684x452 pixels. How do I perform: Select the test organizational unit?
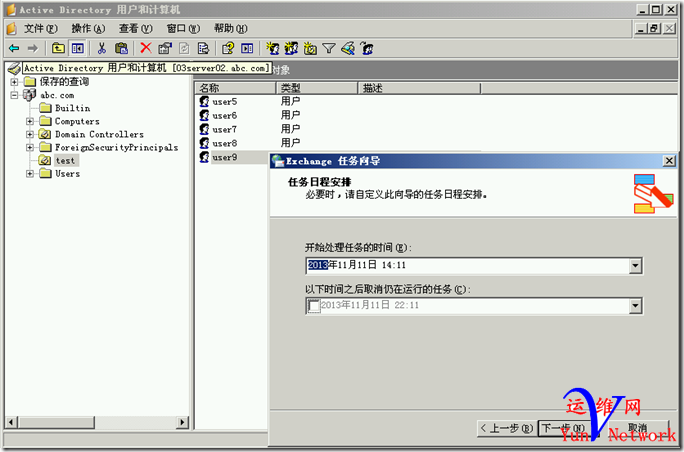click(65, 161)
